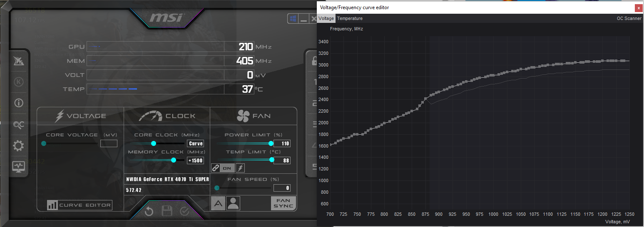This screenshot has height=227, width=644.
Task: Click the fan blade header icon
Action: pyautogui.click(x=243, y=116)
